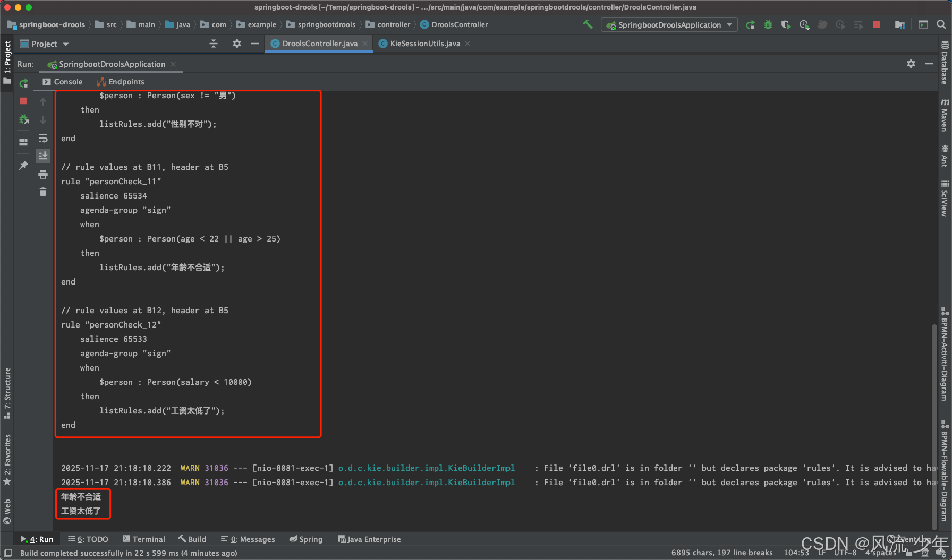Viewport: 952px width, 560px height.
Task: Click the Clear all trash icon
Action: point(43,192)
